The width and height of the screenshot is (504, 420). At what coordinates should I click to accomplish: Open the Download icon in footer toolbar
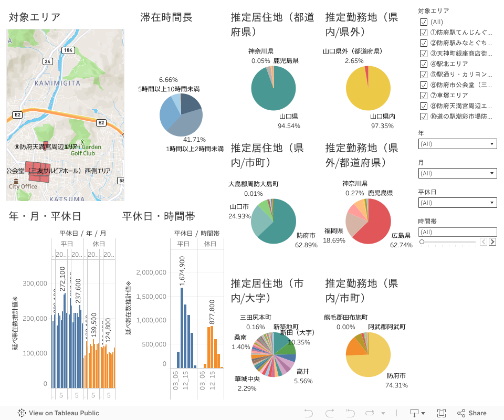pyautogui.click(x=414, y=413)
